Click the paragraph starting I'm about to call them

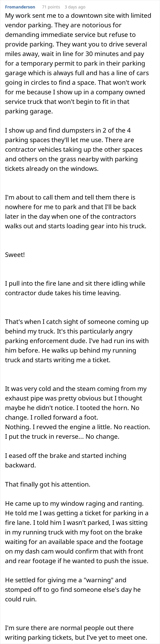pyautogui.click(x=75, y=211)
